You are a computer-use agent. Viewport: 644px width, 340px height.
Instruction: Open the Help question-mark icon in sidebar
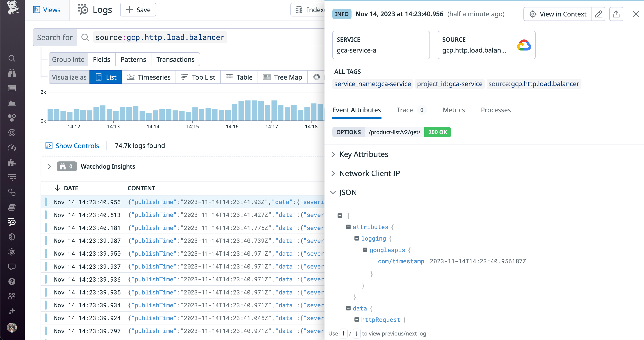pyautogui.click(x=12, y=281)
